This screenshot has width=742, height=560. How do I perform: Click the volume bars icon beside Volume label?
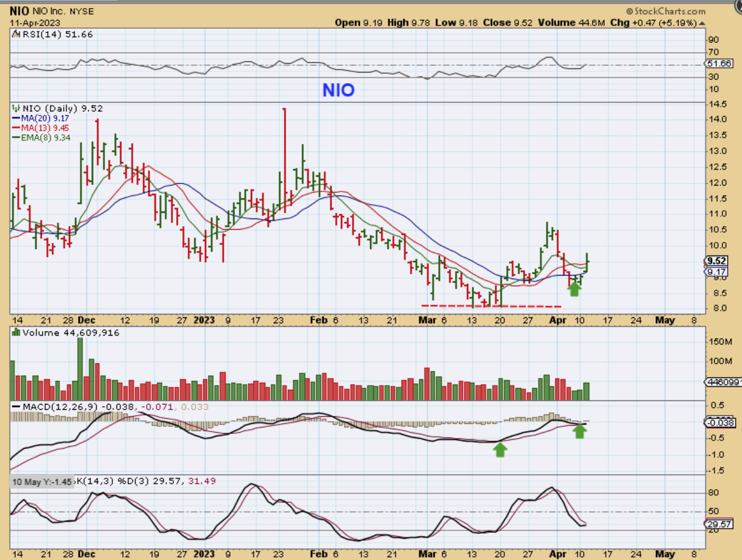[x=16, y=333]
